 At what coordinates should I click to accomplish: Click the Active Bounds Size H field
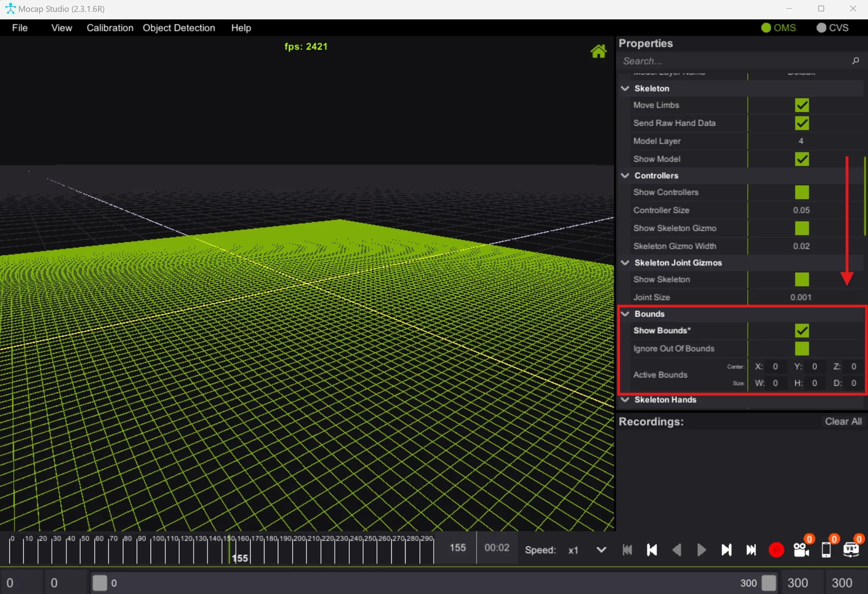815,383
